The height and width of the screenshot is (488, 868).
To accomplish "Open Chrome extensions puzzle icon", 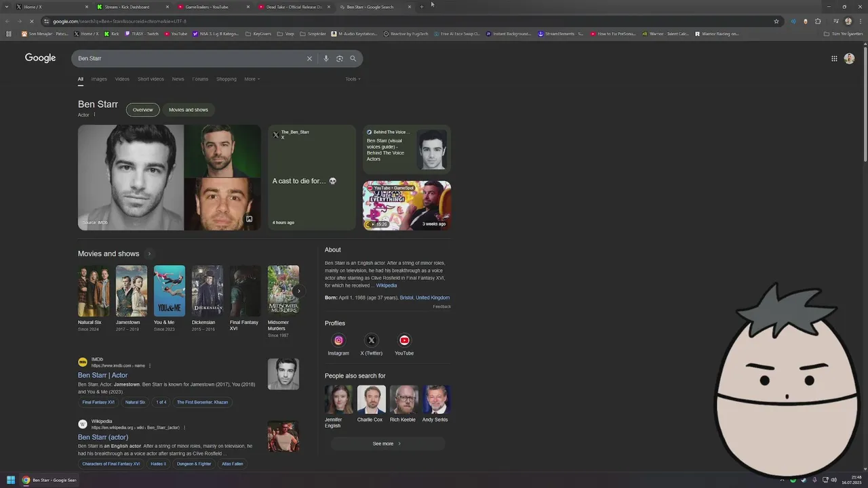I will coord(818,21).
